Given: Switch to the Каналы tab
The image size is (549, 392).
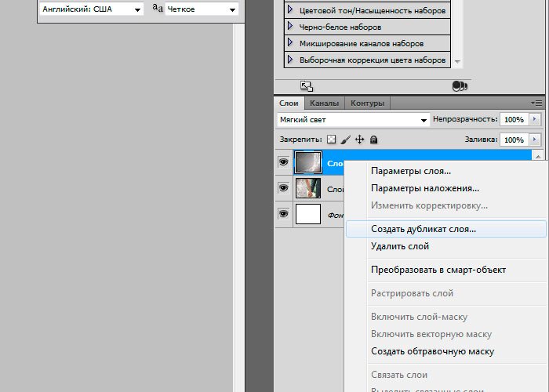Looking at the screenshot, I should 324,103.
